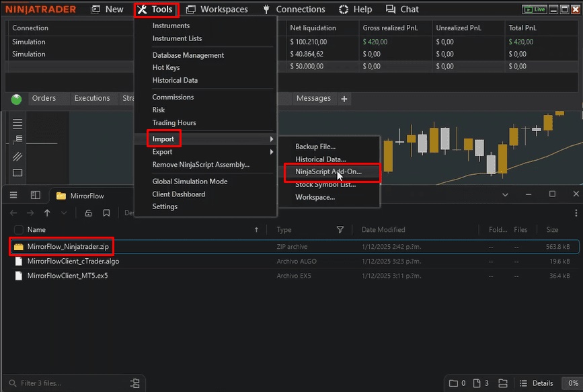
Task: Expand tab list chevron in file manager
Action: tap(506, 194)
